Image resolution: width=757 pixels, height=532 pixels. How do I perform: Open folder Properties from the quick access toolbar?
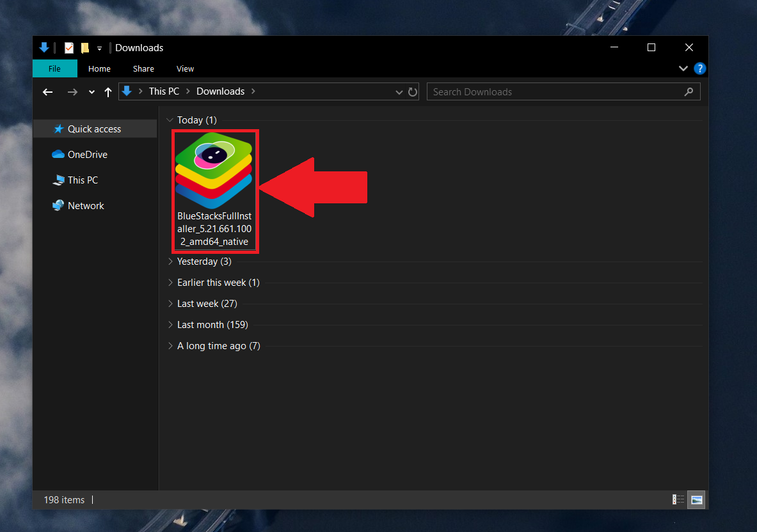tap(68, 47)
